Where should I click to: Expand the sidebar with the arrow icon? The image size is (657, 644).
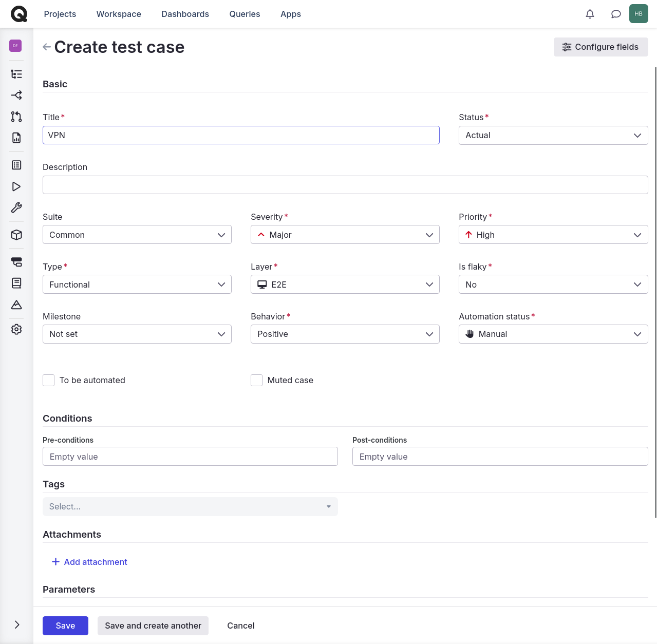[x=17, y=624]
